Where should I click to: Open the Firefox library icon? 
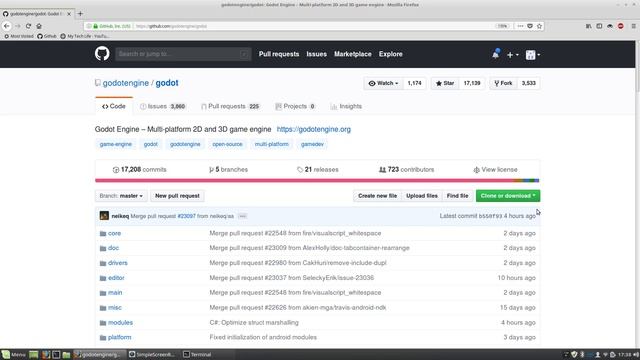(589, 26)
